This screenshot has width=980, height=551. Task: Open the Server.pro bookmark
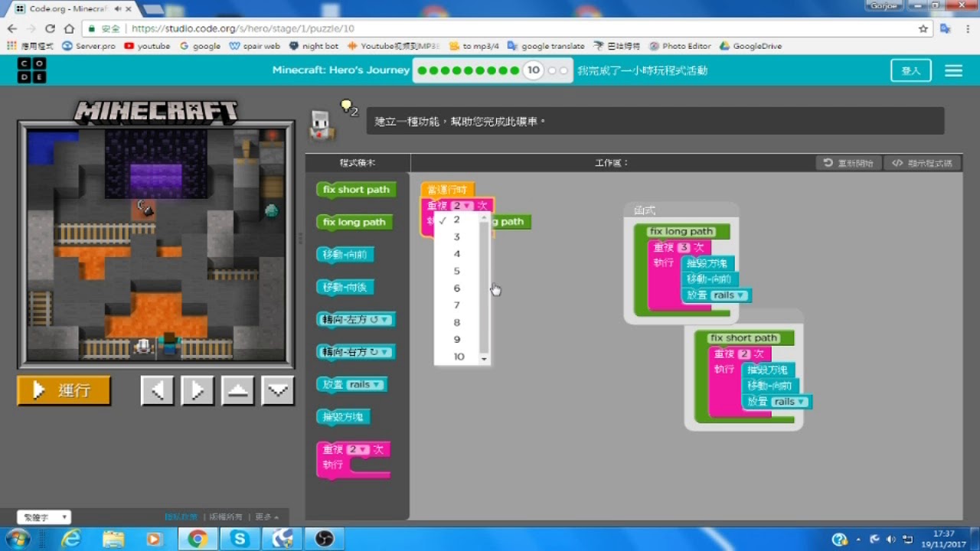[x=89, y=46]
